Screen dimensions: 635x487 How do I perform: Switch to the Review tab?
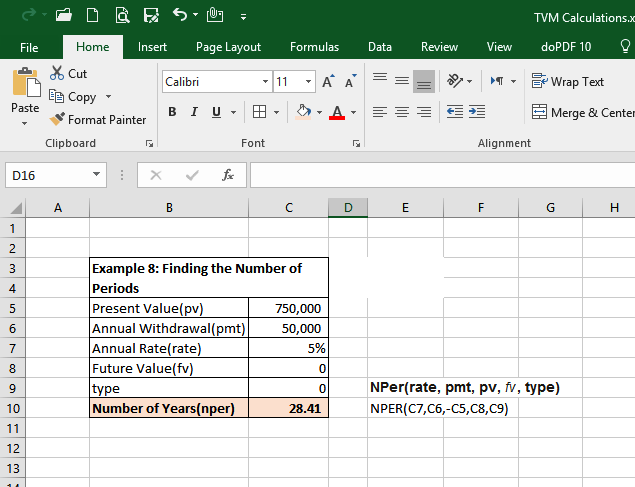point(439,47)
